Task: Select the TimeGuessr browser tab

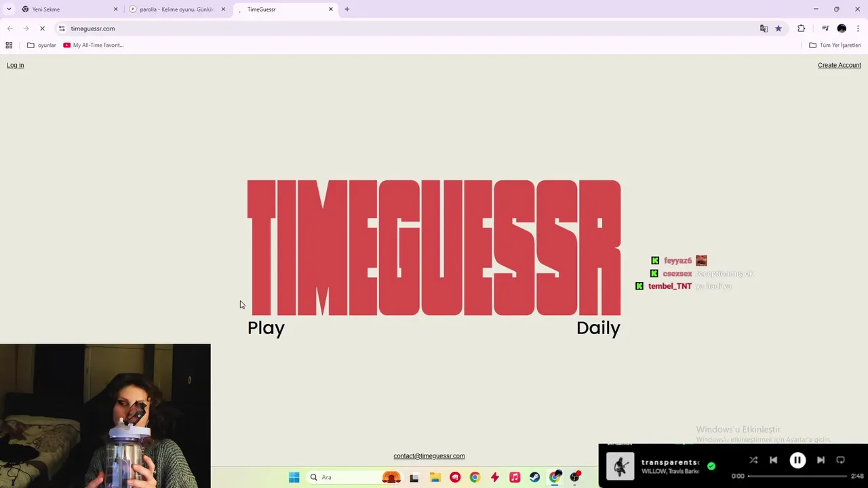Action: point(285,9)
